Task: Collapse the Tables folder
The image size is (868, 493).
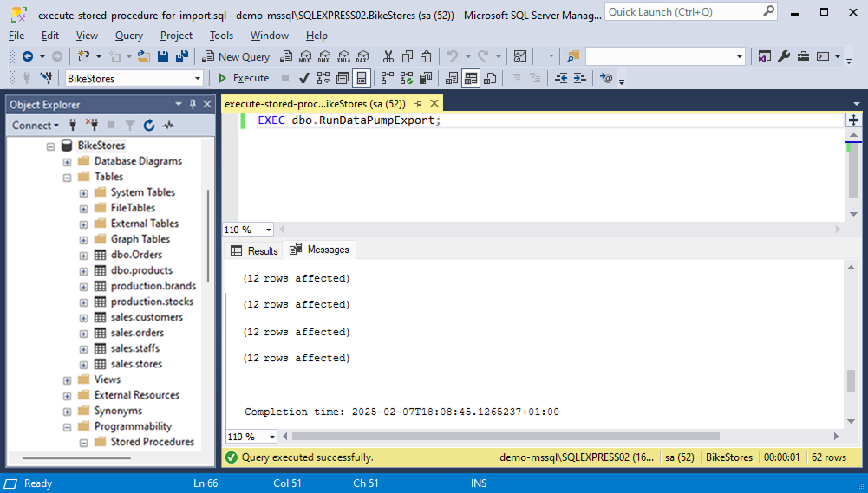Action: click(x=67, y=178)
